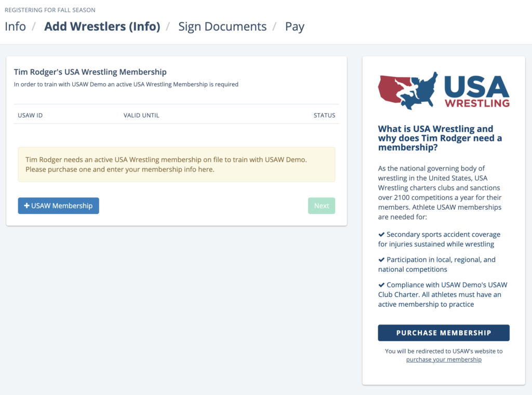Viewport: 532px width, 395px height.
Task: Add a USAW Membership
Action: coord(58,206)
